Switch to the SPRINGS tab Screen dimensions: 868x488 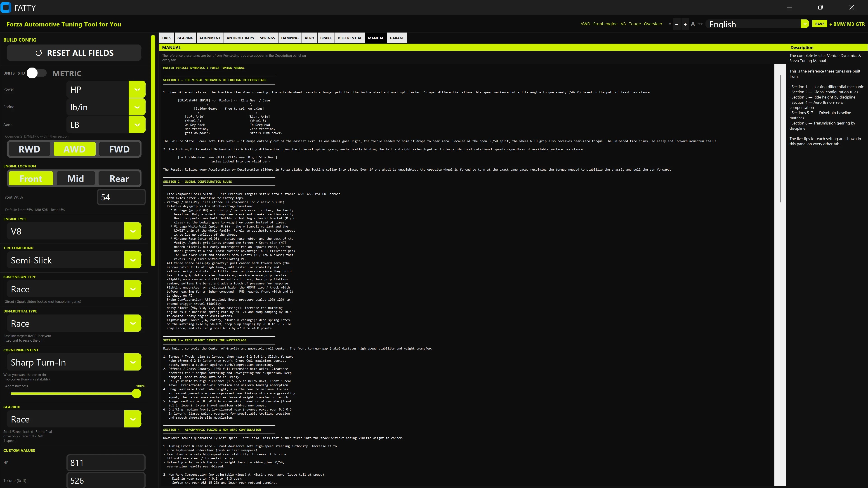(268, 38)
